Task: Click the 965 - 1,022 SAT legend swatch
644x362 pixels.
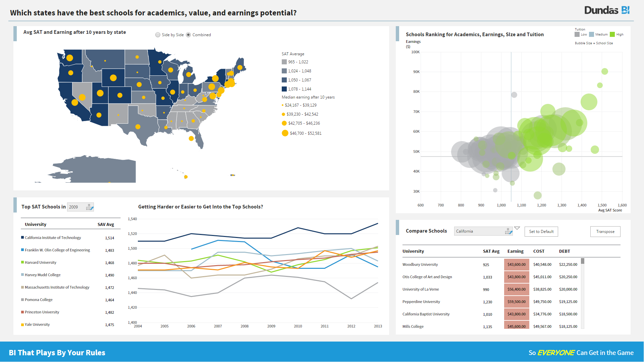Action: [284, 62]
